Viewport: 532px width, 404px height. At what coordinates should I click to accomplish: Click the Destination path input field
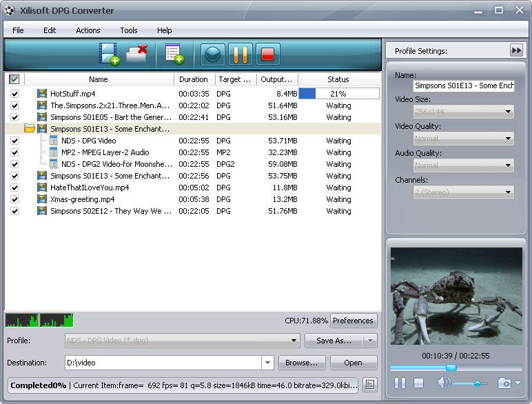click(163, 363)
